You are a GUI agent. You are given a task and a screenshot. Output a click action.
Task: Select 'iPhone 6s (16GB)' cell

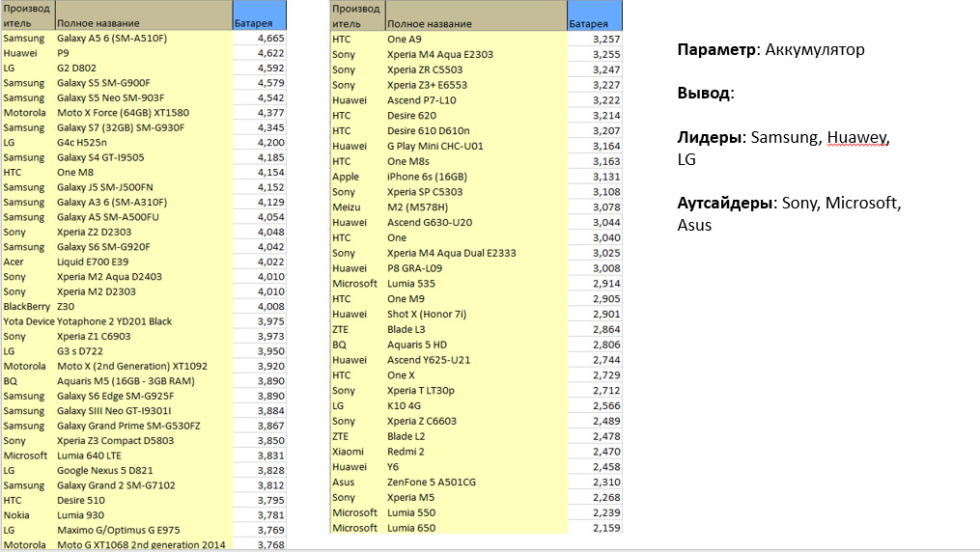[x=476, y=177]
